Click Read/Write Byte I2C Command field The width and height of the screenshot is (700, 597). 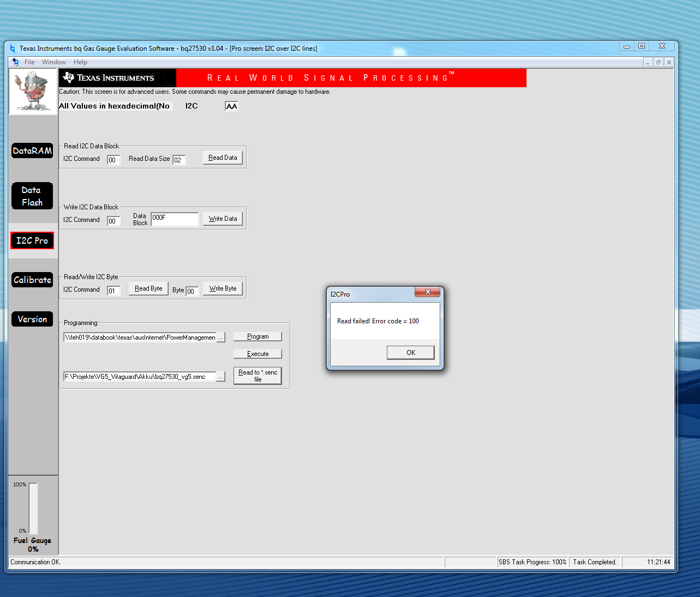click(113, 291)
